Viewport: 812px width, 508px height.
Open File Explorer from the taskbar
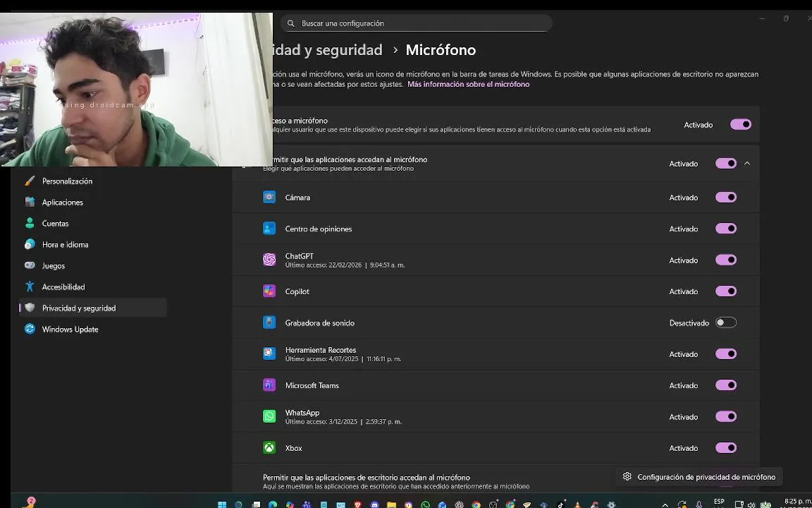pos(391,505)
